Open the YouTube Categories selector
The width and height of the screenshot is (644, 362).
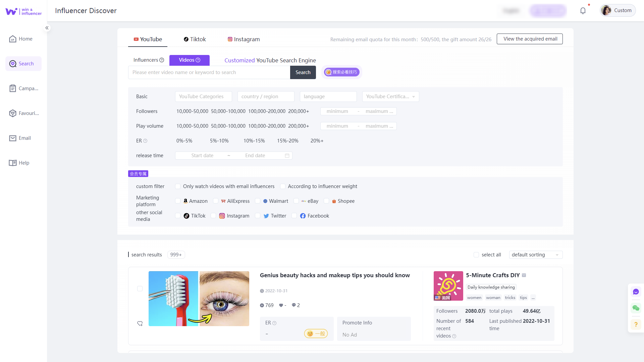pyautogui.click(x=203, y=97)
